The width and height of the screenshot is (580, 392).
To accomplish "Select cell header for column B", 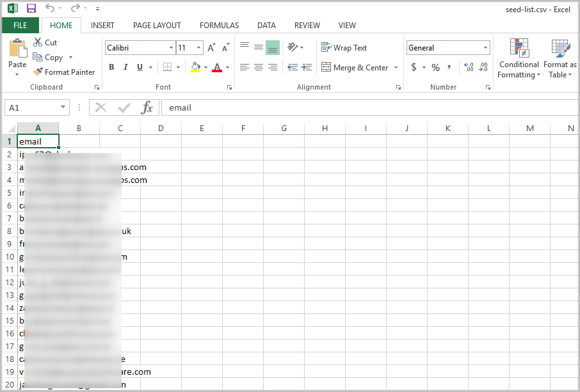I will [x=78, y=128].
